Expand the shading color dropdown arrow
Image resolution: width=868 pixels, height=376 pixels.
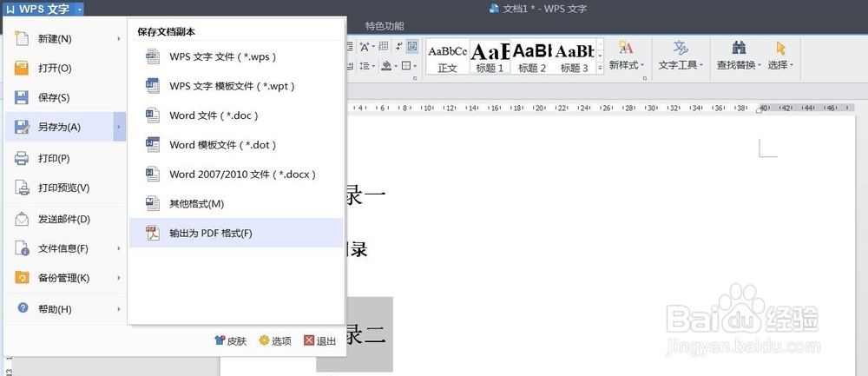coord(396,66)
